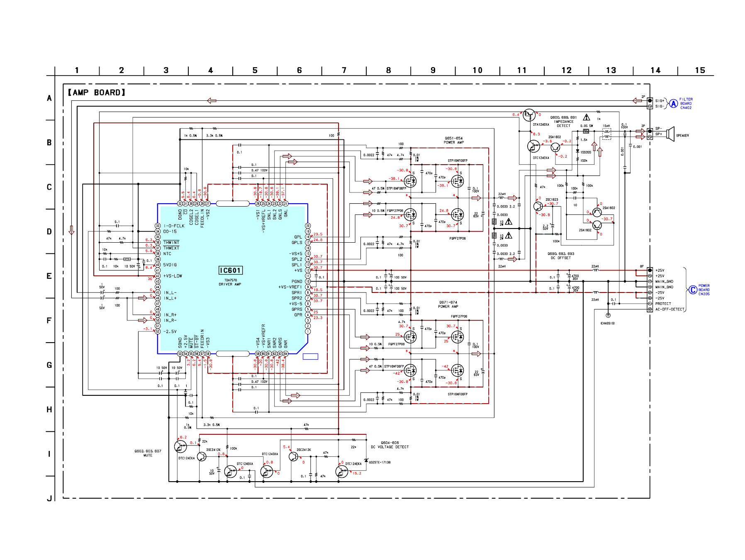This screenshot has height=560, width=745.
Task: Click grid column header 8
Action: click(x=389, y=70)
